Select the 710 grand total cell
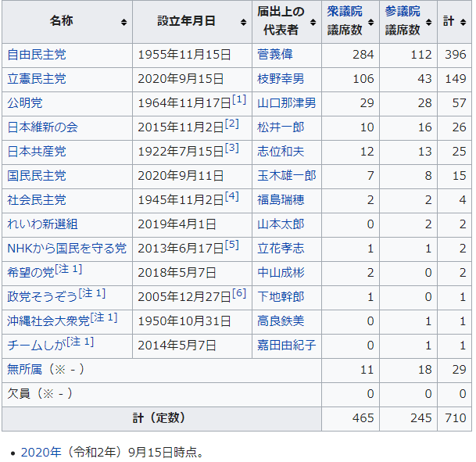 [x=456, y=418]
